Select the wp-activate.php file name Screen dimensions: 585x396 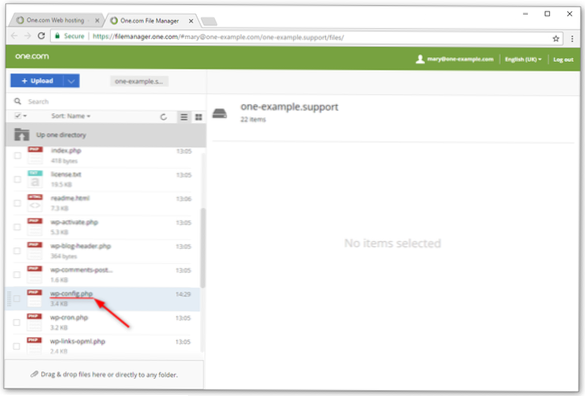pos(74,222)
